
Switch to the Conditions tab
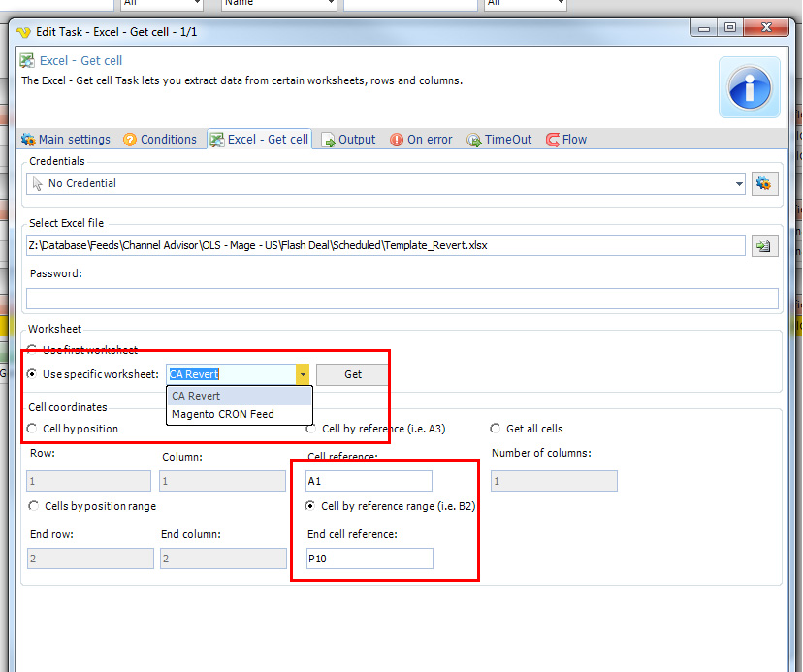[x=160, y=140]
